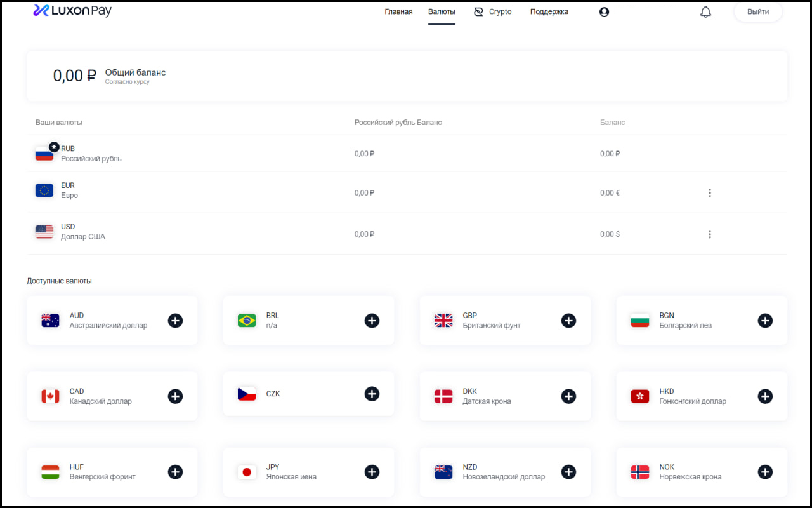This screenshot has height=508, width=812.
Task: Add the CAD Canadian dollar currency
Action: coord(175,396)
